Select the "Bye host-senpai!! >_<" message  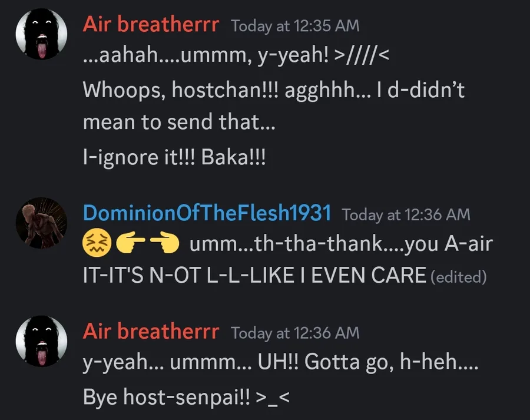point(187,397)
